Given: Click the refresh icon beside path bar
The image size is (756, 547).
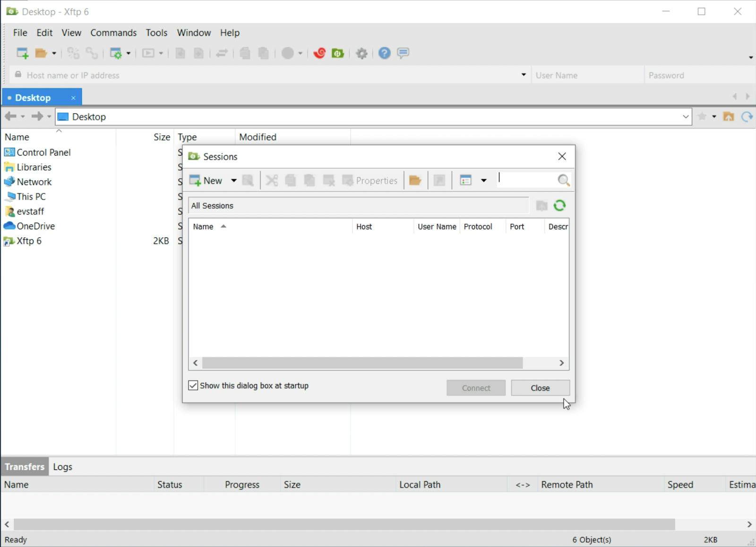Looking at the screenshot, I should click(747, 116).
